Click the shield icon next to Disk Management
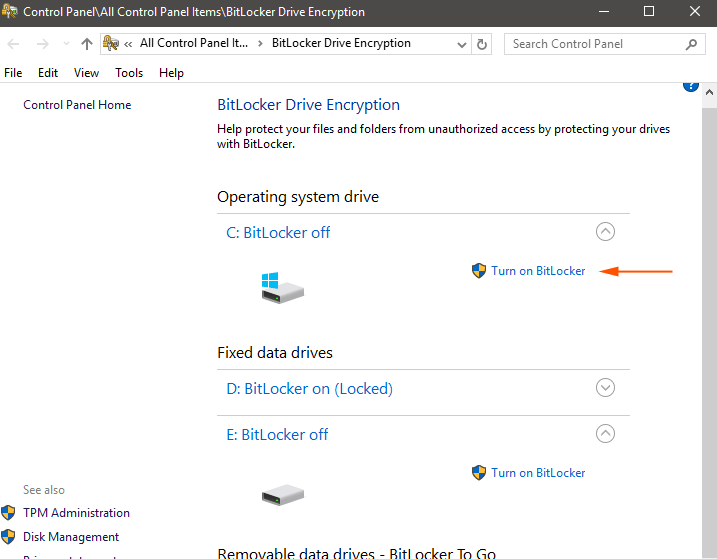This screenshot has width=717, height=559. point(8,537)
